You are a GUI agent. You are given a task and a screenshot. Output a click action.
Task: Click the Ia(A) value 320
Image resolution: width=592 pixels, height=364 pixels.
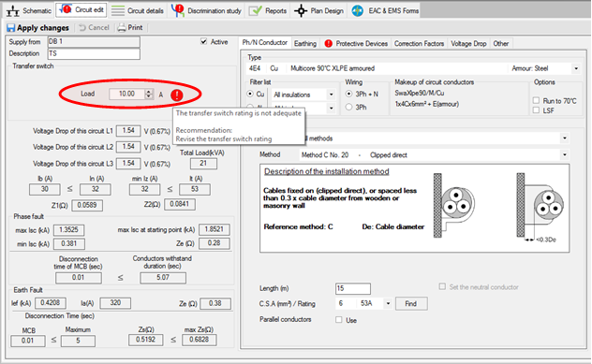tap(115, 302)
